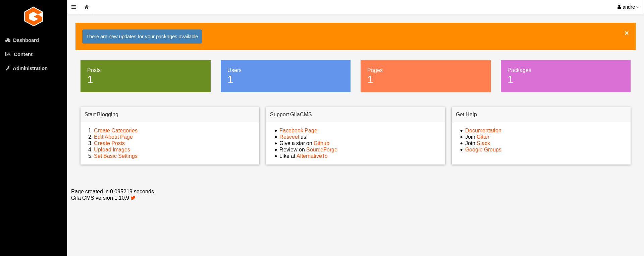Dismiss the orange update notification banner
644x256 pixels.
[x=627, y=33]
